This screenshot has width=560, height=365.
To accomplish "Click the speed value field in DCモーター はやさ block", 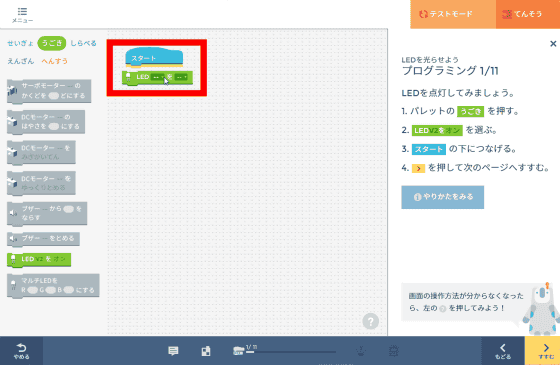I will tap(54, 126).
